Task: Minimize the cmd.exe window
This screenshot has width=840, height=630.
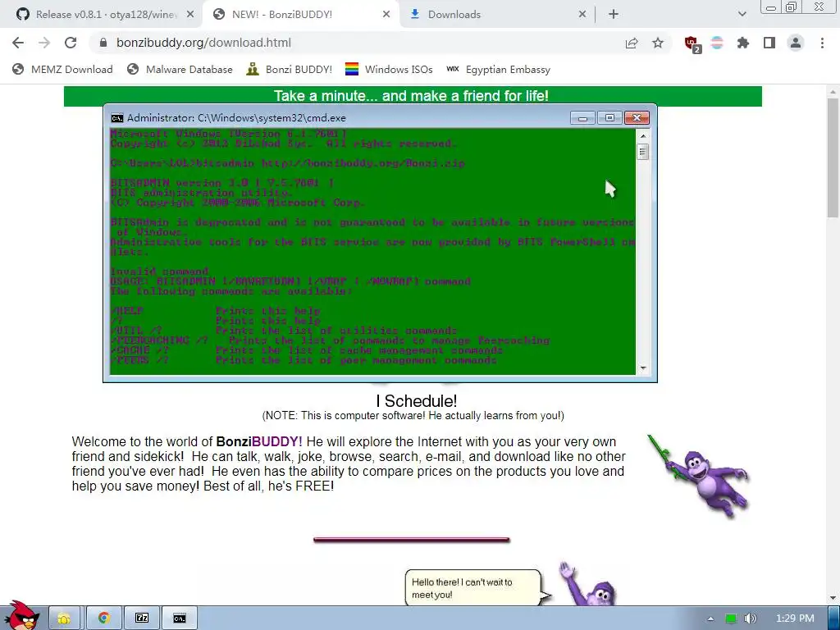Action: coord(582,118)
